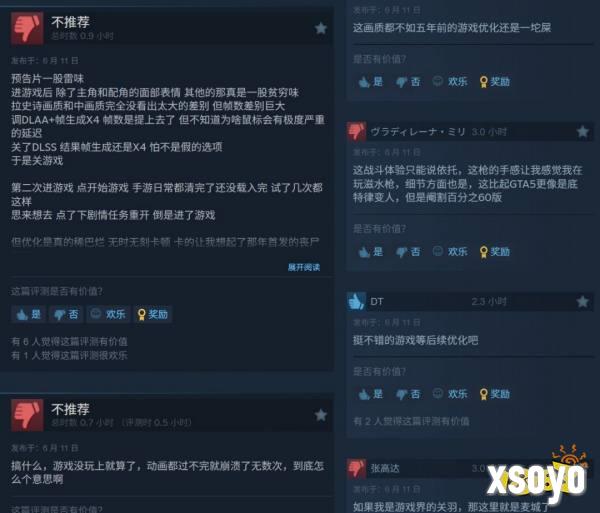Vote 否 on the ヴラディレーナ・ミリ review
Image resolution: width=600 pixels, height=513 pixels.
[x=408, y=252]
